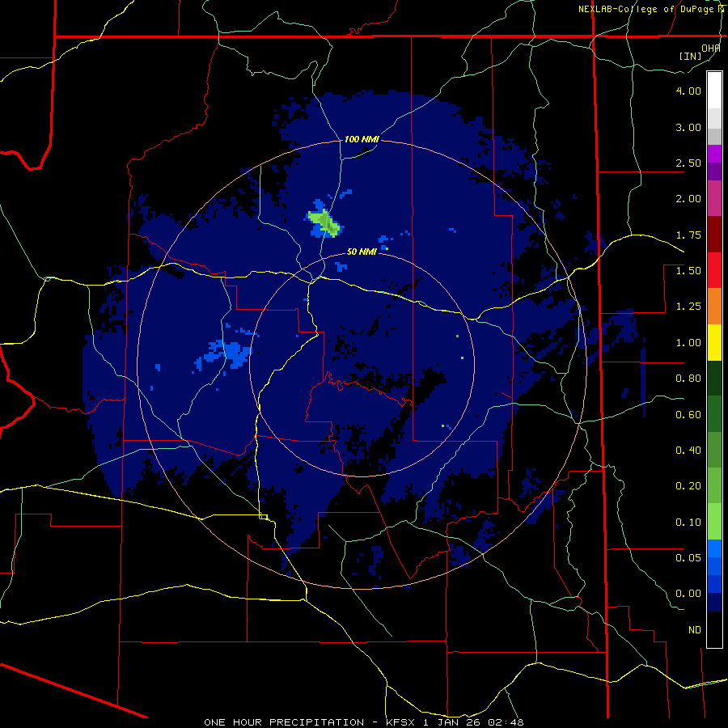728x728 pixels.
Task: Click the '0.05' legend value
Action: point(688,557)
